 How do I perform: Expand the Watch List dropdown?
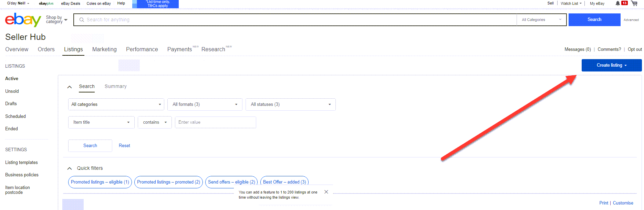(571, 3)
